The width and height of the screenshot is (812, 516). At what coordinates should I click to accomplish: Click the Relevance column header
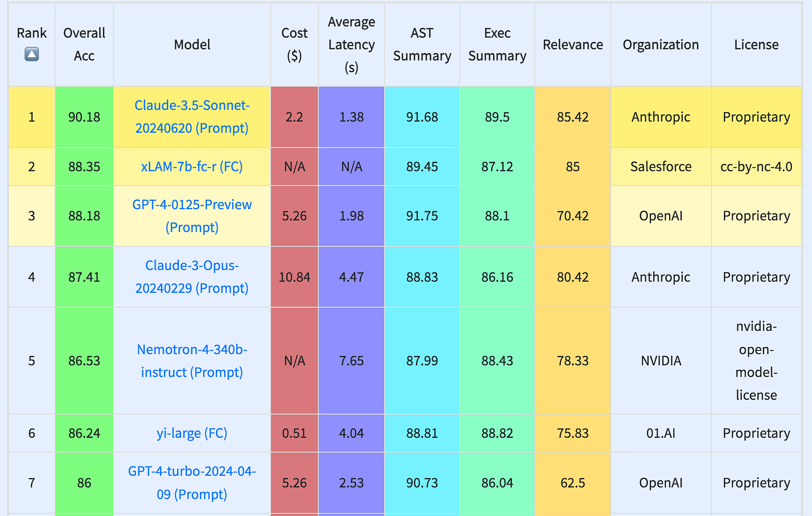pyautogui.click(x=573, y=45)
